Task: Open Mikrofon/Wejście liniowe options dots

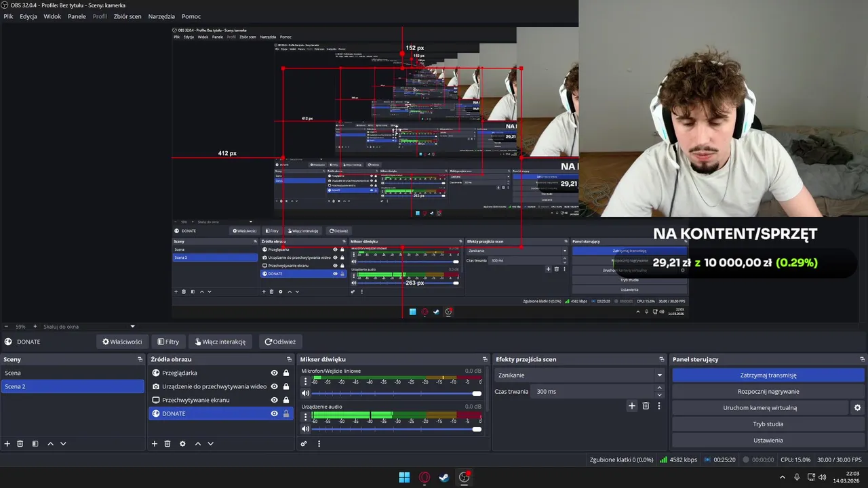Action: coord(306,382)
